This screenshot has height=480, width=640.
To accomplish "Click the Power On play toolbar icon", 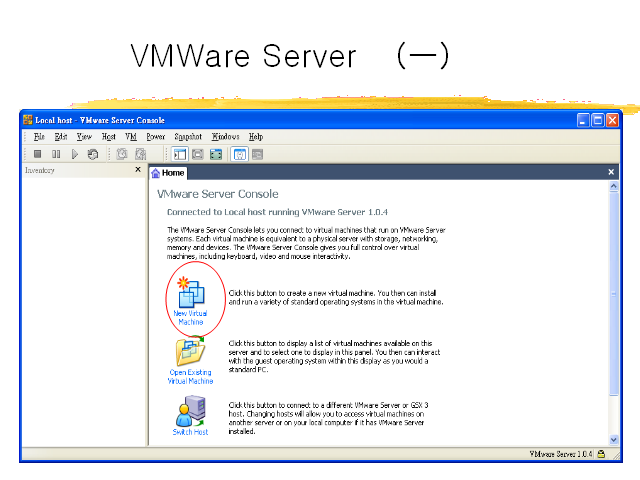I will pos(75,154).
